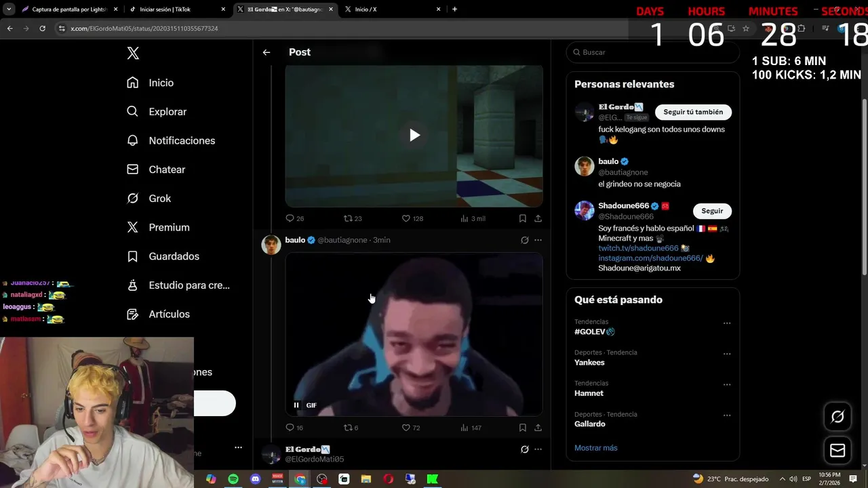Open the #GOLEV trend
868x488 pixels.
coord(595,331)
